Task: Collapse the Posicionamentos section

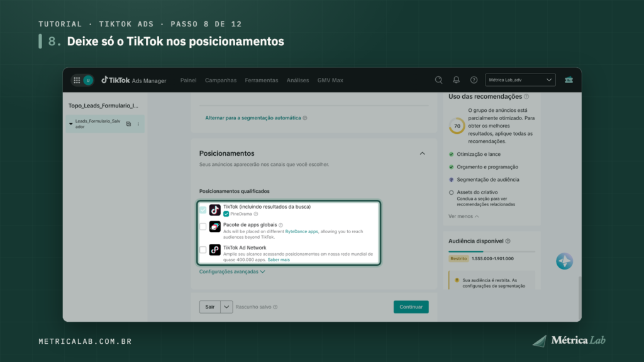Action: click(x=422, y=153)
